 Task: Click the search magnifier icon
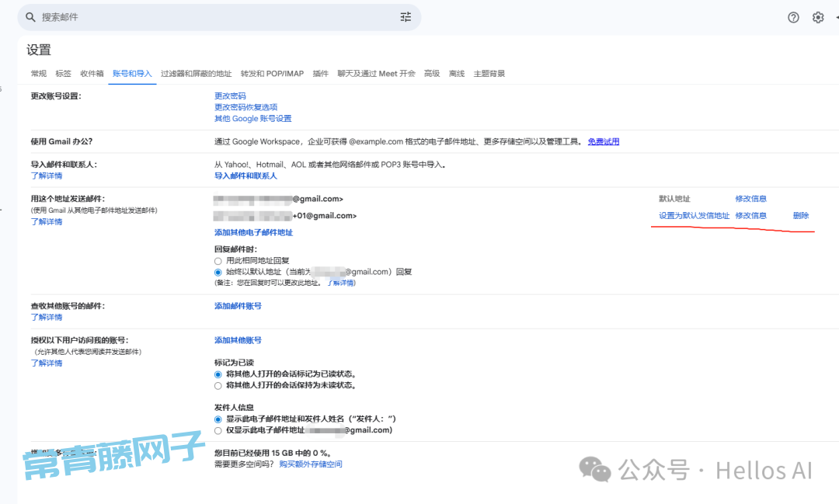coord(31,17)
